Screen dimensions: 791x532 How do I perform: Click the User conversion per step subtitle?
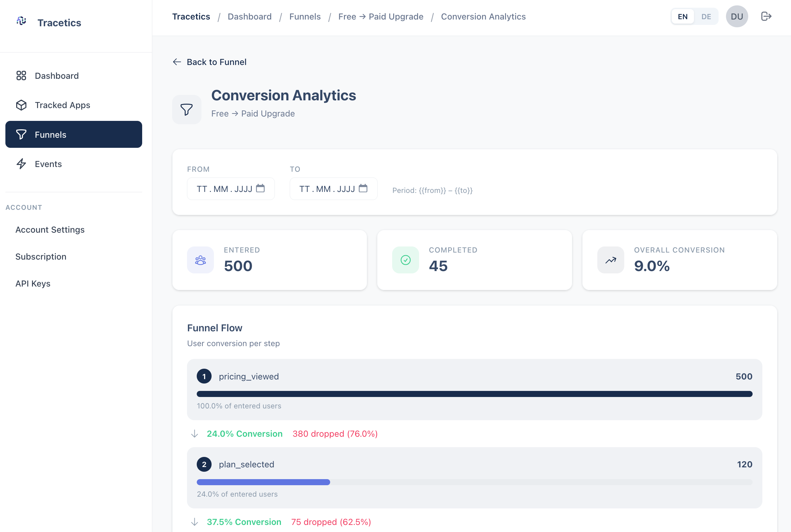[x=233, y=343]
